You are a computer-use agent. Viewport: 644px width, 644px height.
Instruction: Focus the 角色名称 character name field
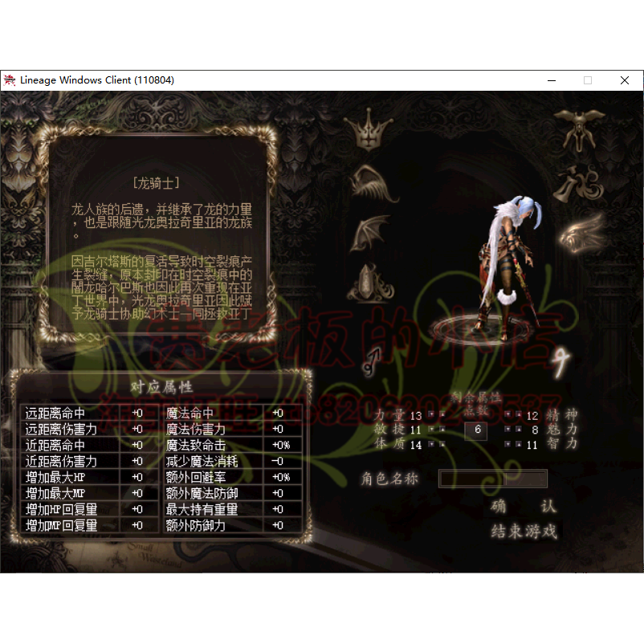point(493,479)
